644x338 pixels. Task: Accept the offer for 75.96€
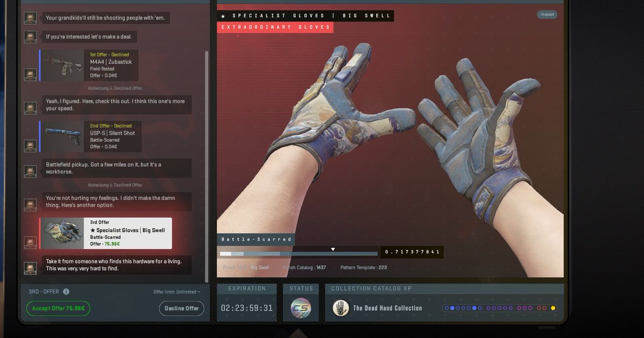58,308
